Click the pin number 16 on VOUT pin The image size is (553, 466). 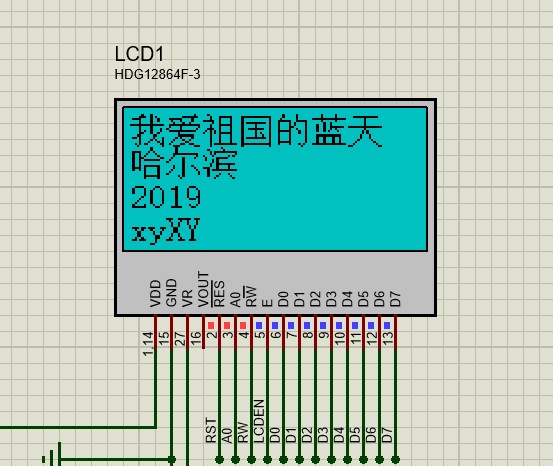[196, 339]
